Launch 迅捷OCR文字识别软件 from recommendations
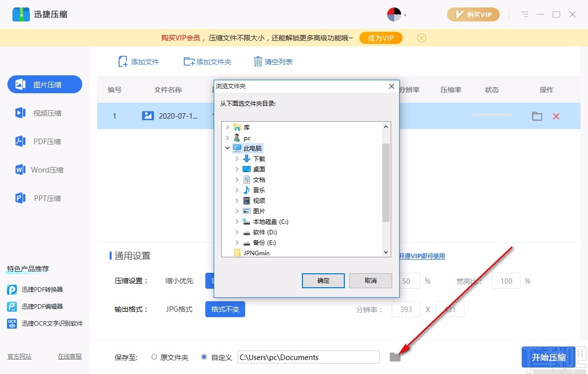The height and width of the screenshot is (374, 588). pyautogui.click(x=45, y=323)
